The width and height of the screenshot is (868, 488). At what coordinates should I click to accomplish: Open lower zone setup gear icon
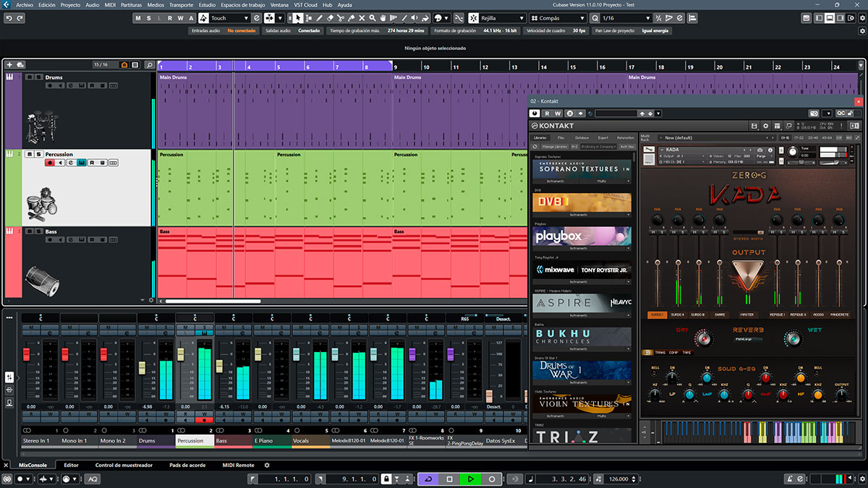(267, 465)
